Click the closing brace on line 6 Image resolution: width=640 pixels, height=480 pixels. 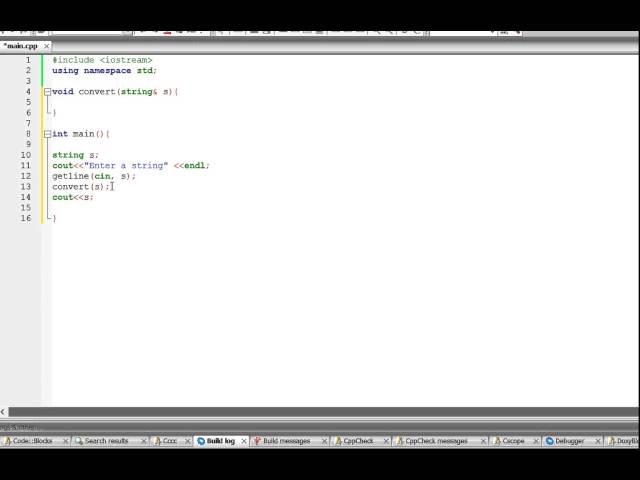(54, 113)
